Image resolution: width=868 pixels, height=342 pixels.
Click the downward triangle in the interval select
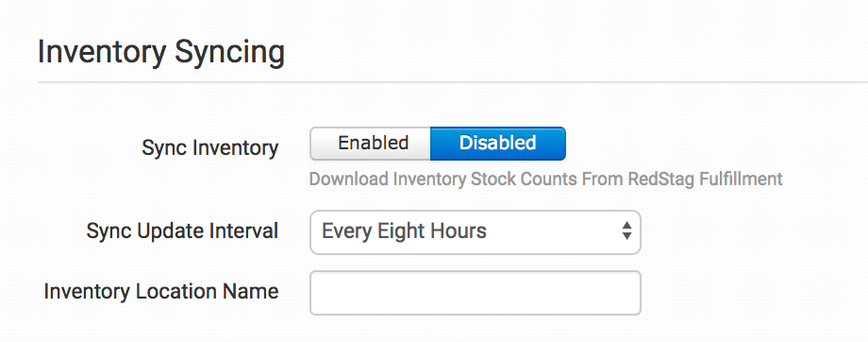[x=626, y=236]
